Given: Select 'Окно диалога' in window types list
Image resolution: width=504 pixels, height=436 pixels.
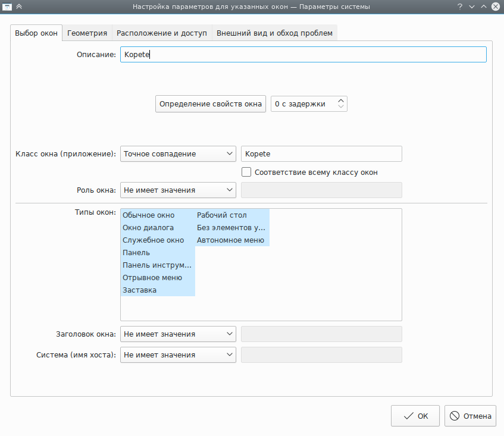Looking at the screenshot, I should coord(148,228).
